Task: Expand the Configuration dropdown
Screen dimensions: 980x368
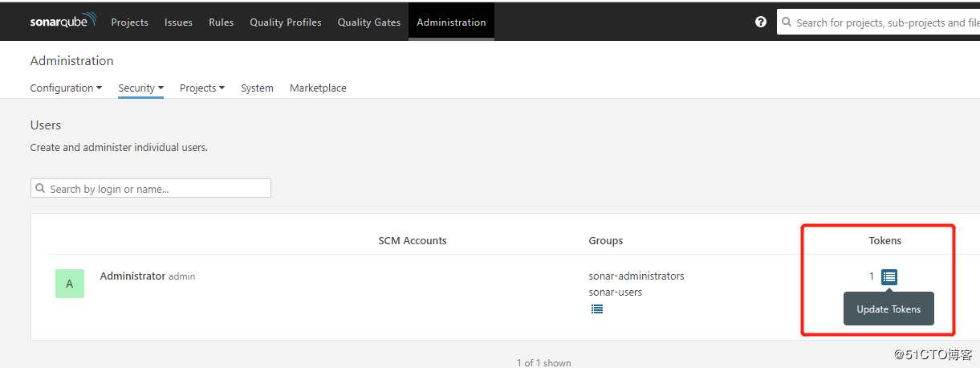Action: point(66,88)
